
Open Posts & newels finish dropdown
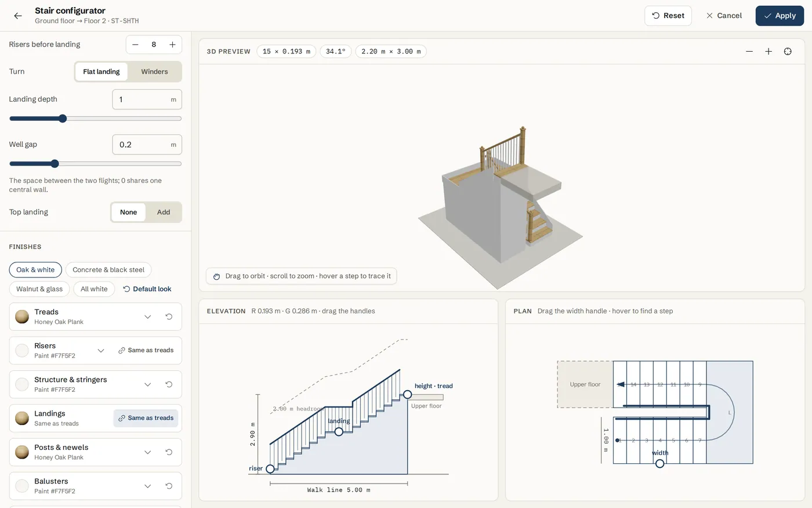147,452
